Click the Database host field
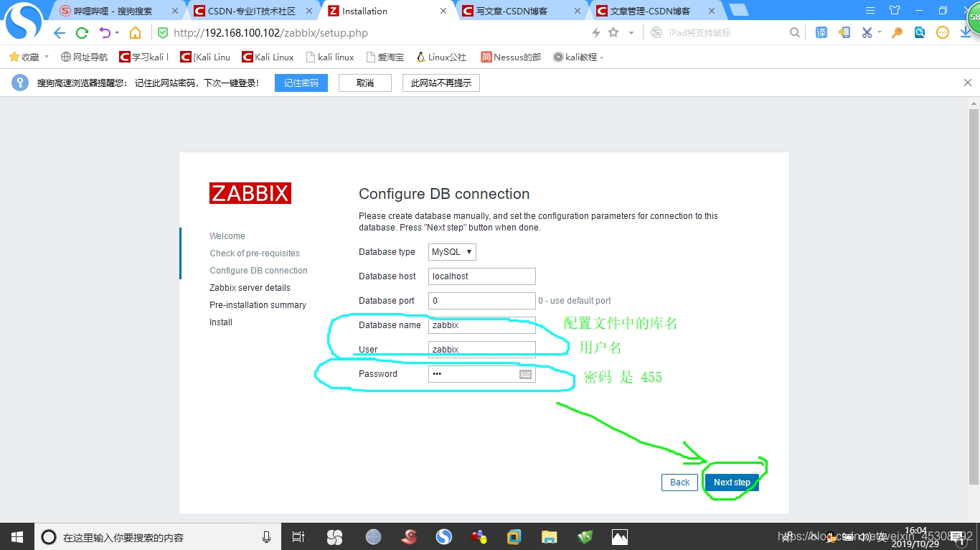 pos(482,276)
